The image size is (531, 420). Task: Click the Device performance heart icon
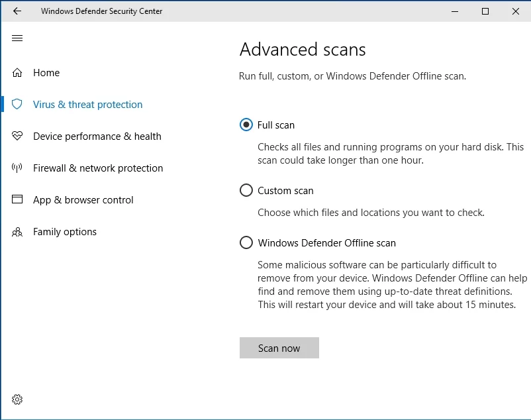click(17, 136)
